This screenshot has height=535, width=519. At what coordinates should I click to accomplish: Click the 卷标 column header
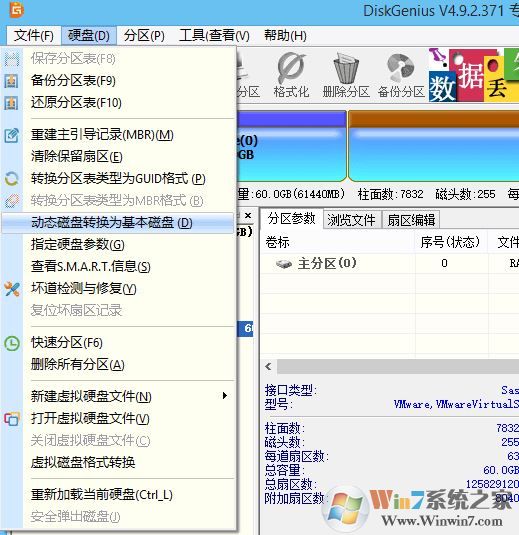338,242
